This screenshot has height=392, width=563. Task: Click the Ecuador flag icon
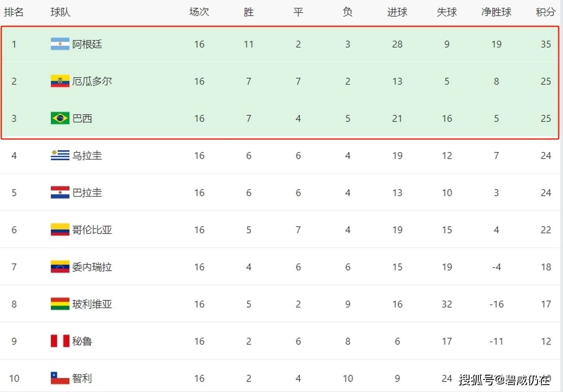pos(60,81)
